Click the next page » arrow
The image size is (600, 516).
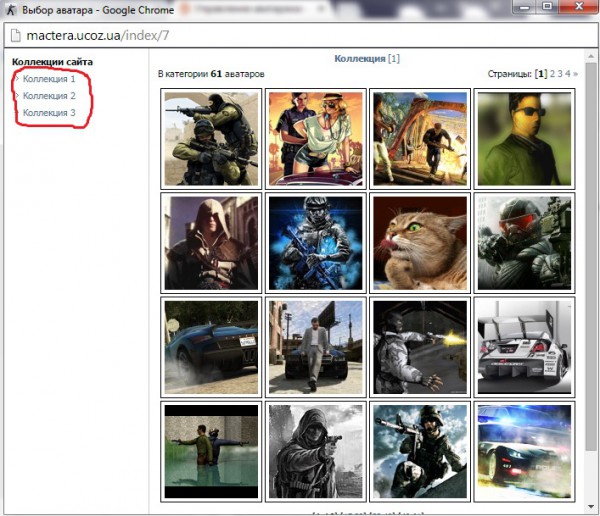tap(575, 74)
